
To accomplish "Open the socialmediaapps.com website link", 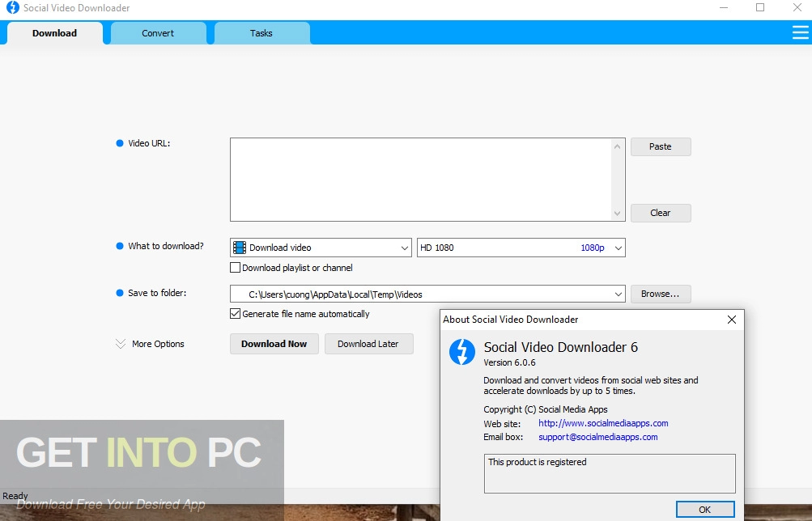I will [603, 423].
